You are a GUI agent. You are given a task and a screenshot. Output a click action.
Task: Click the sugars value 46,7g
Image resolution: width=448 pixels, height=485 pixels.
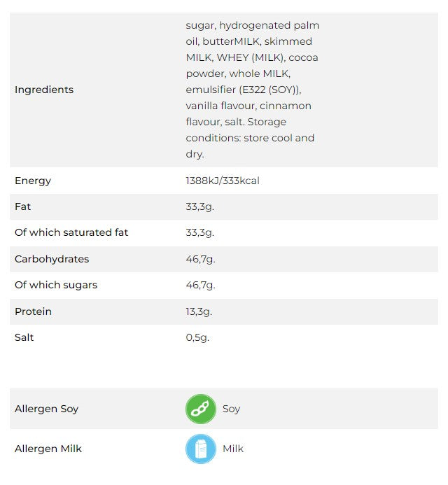point(201,285)
